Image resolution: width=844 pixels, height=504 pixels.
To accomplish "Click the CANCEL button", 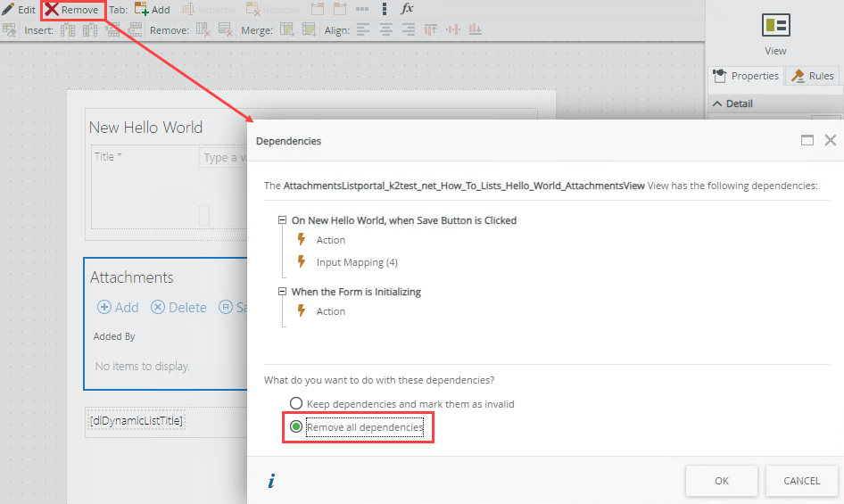I will (x=801, y=481).
